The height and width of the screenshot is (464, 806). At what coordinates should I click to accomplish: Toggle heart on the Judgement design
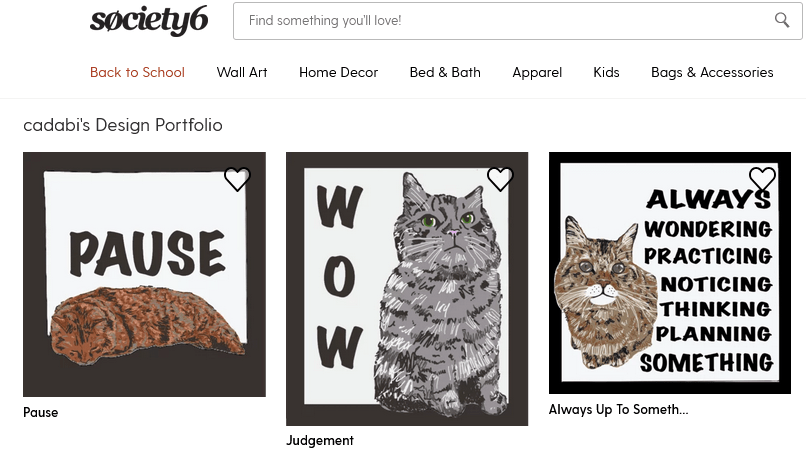500,179
